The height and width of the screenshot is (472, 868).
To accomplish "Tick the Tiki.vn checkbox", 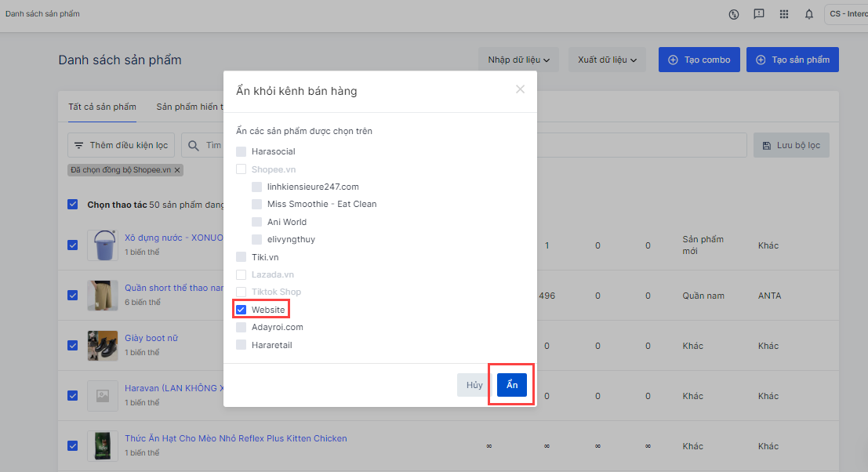I will pyautogui.click(x=242, y=257).
